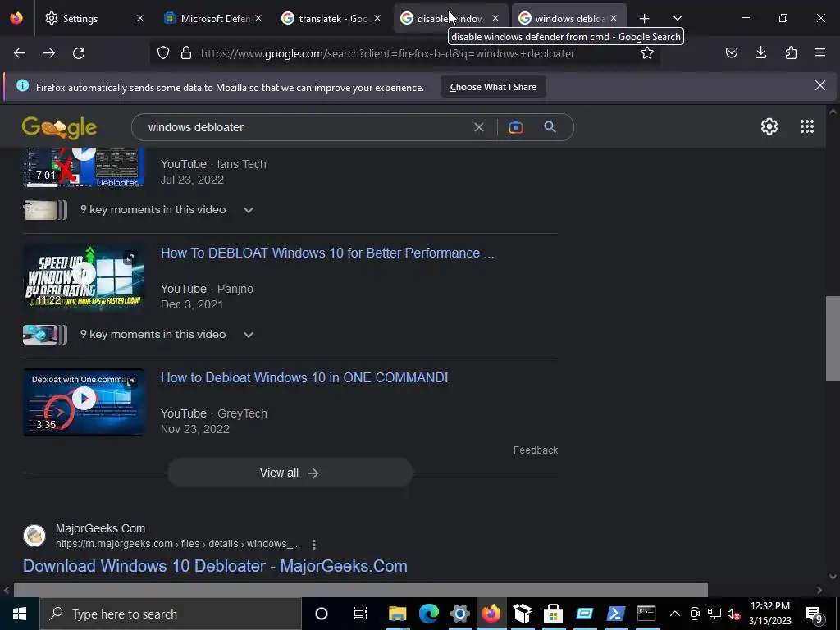This screenshot has width=840, height=630.
Task: Open network status tray icon
Action: click(x=714, y=614)
